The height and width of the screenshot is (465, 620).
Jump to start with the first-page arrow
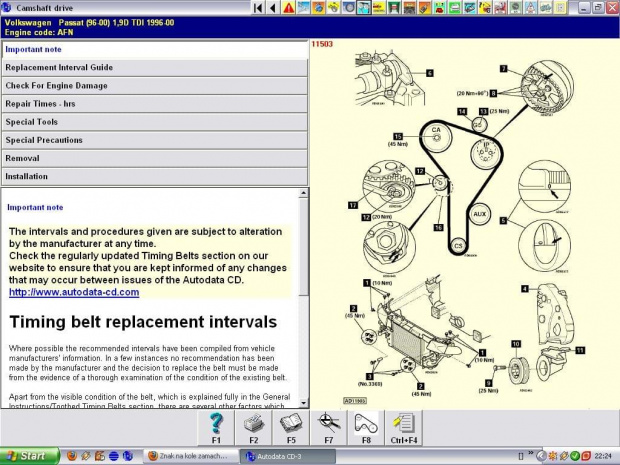click(x=258, y=8)
